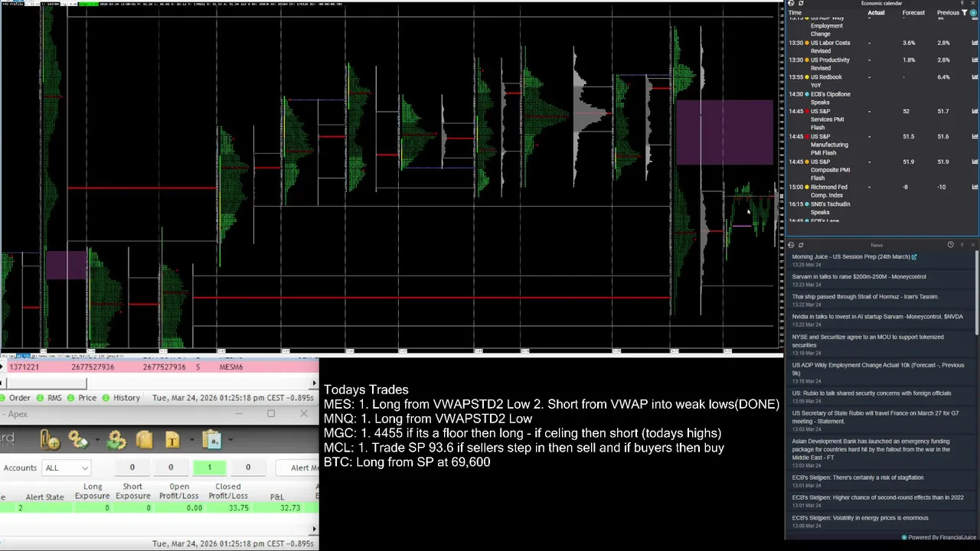Click the green counter button showing 1
The image size is (980, 551).
(209, 468)
